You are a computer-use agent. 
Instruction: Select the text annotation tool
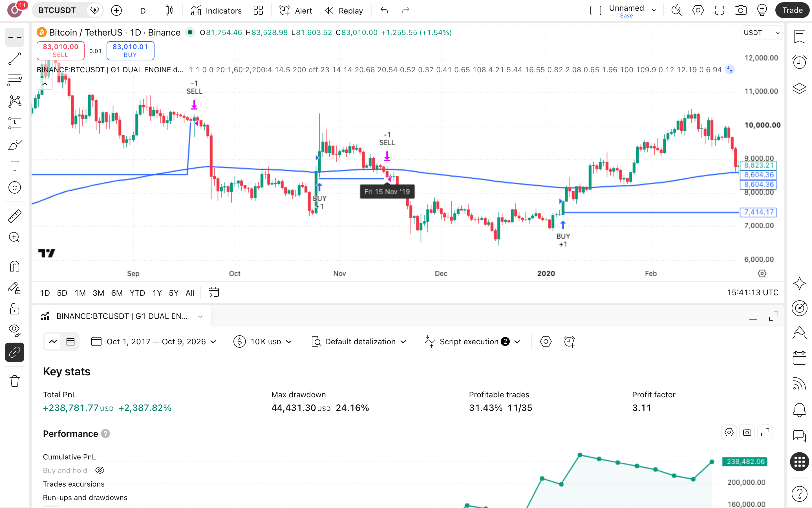tap(14, 166)
